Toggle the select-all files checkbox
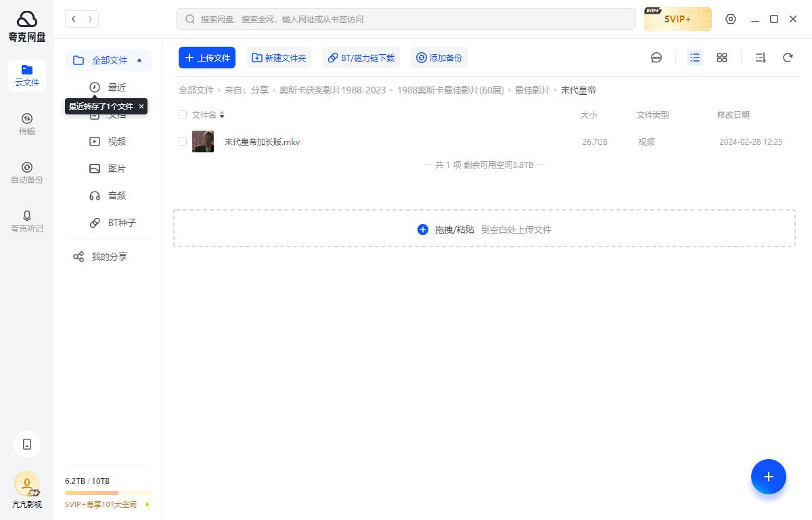This screenshot has width=812, height=520. click(183, 114)
